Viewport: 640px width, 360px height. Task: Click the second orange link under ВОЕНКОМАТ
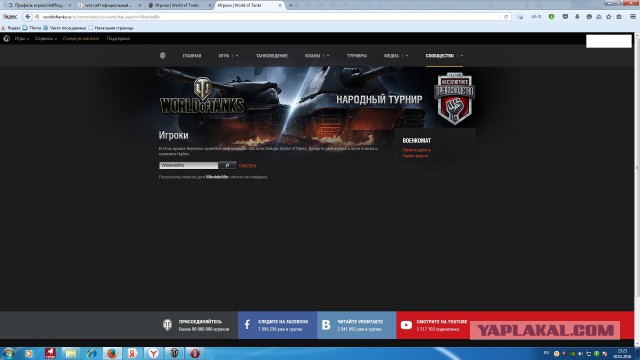tap(415, 156)
